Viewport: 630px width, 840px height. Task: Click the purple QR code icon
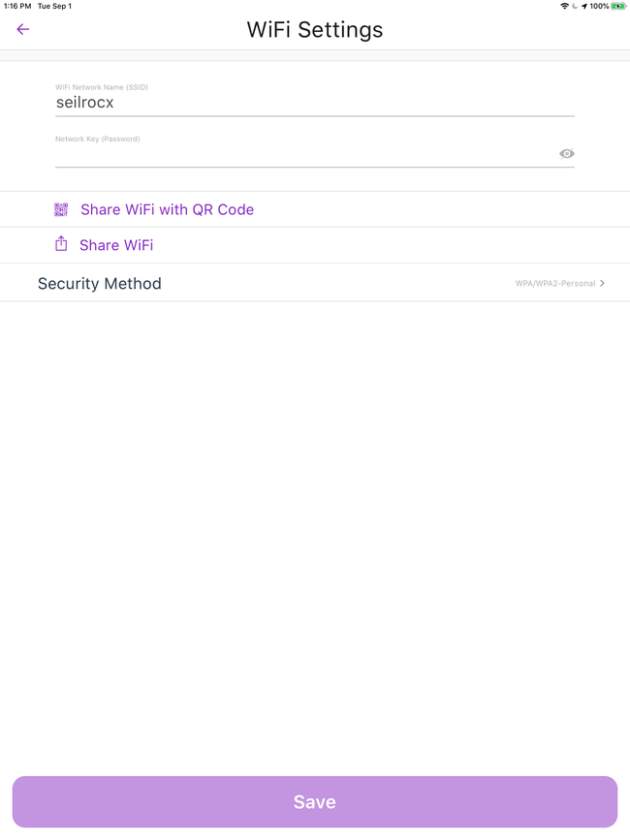[x=61, y=209]
